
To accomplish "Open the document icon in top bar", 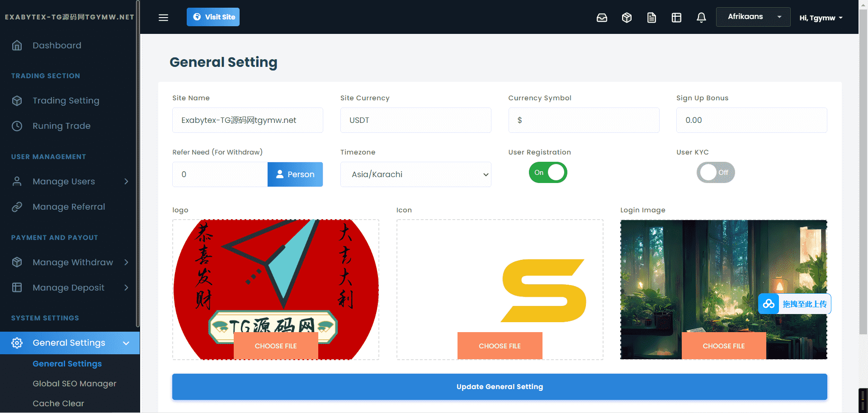I will [651, 18].
